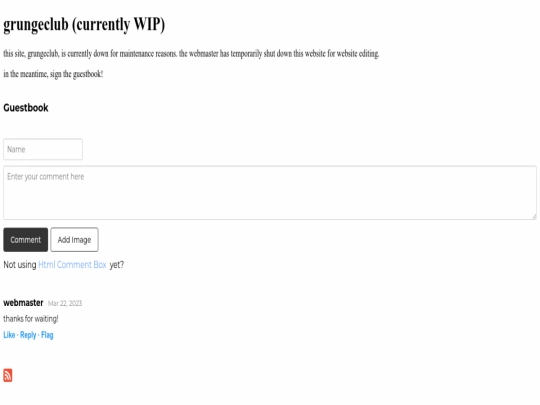
Task: Click the webmaster commenter name
Action: click(23, 303)
